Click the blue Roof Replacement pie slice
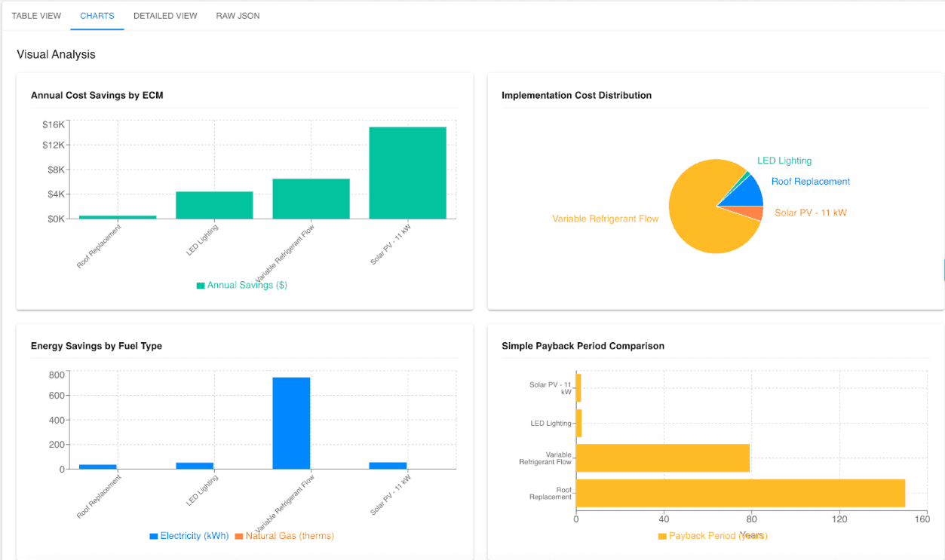Screen dimensions: 945x560 click(747, 191)
